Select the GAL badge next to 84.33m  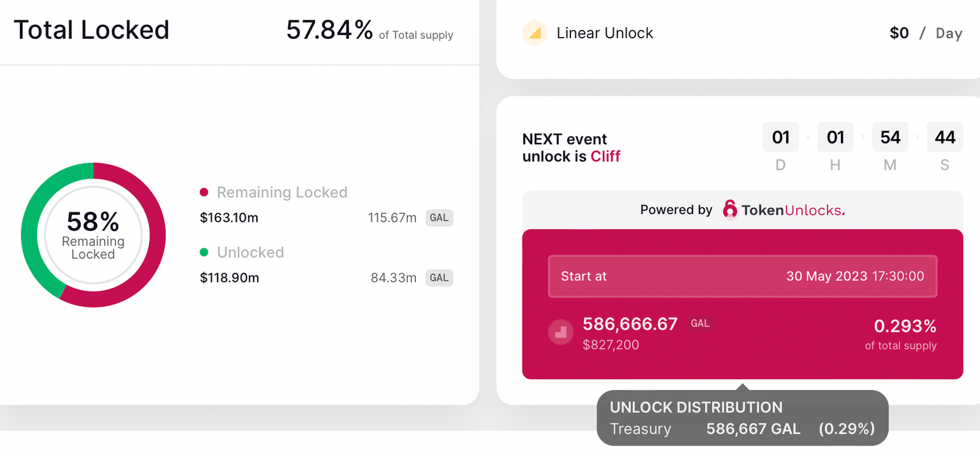point(439,277)
